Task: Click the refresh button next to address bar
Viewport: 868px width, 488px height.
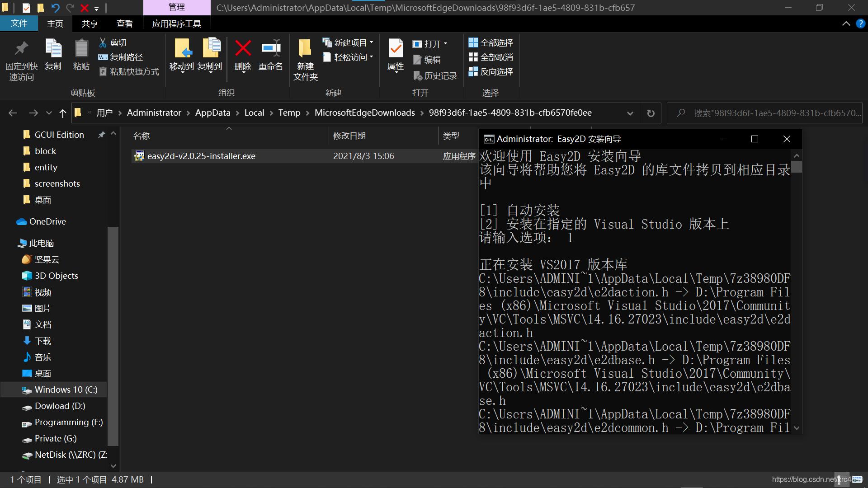Action: pos(651,113)
